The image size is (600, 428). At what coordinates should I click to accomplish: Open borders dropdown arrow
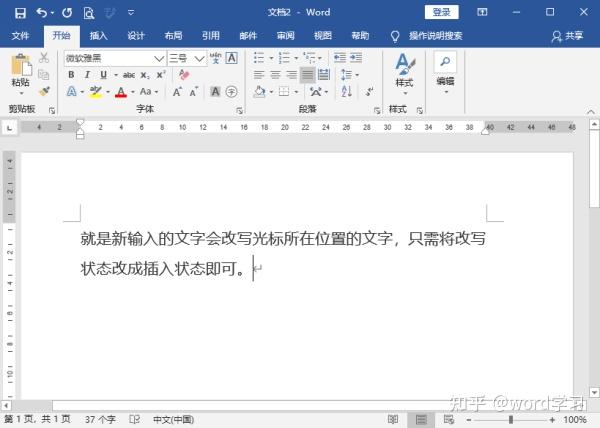coord(296,92)
